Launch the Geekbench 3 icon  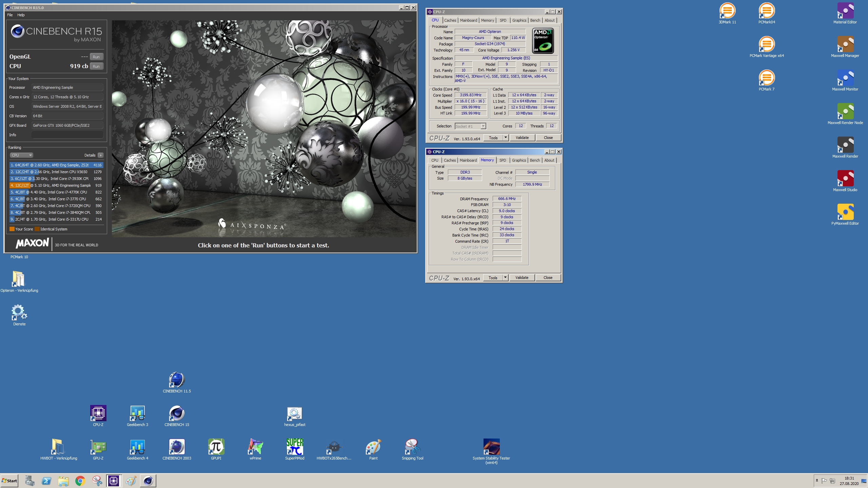pos(137,416)
